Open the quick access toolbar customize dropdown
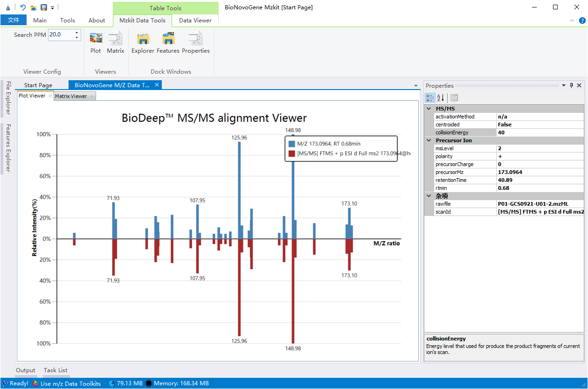The image size is (588, 389). (x=52, y=8)
